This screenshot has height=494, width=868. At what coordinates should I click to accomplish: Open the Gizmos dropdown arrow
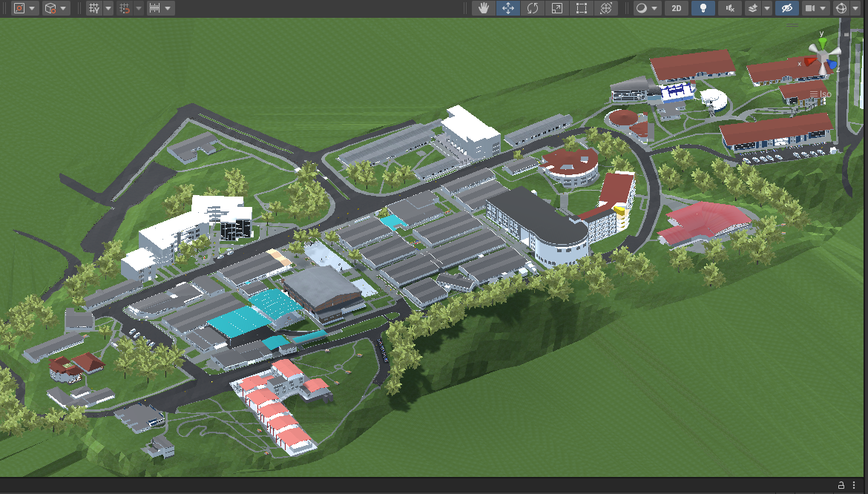[855, 8]
